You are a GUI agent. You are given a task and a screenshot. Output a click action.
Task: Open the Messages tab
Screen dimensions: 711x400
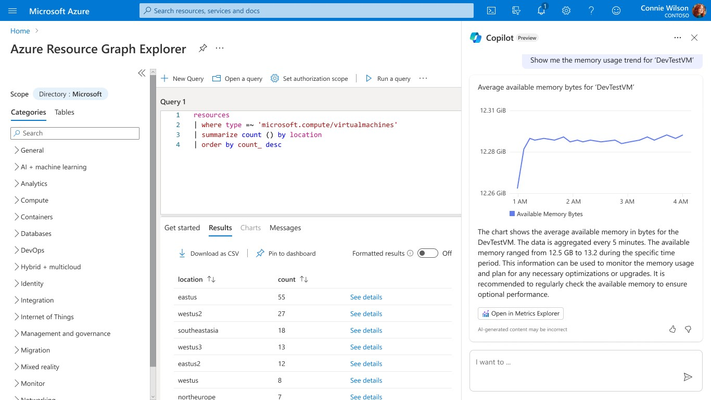pos(285,228)
